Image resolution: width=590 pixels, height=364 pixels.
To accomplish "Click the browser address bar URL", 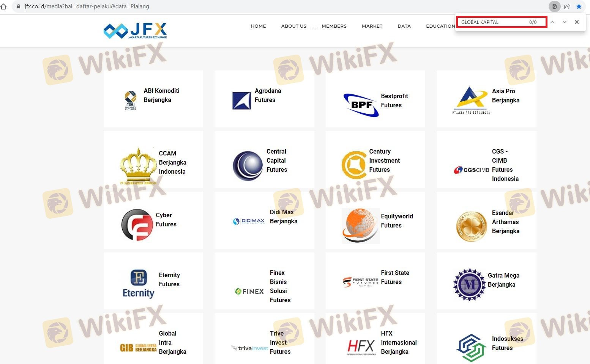I will 87,6.
